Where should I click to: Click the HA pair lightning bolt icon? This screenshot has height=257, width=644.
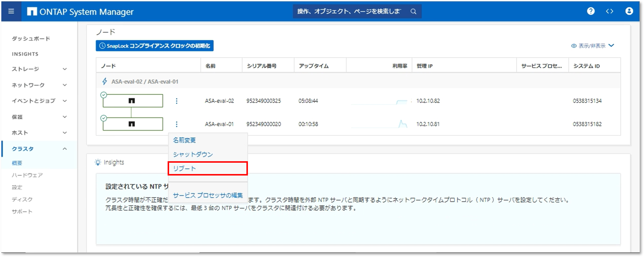pos(105,82)
